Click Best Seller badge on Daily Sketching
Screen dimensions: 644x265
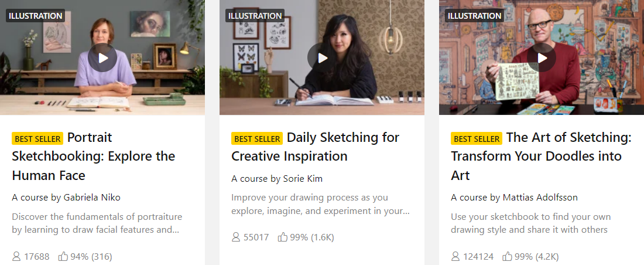click(x=257, y=139)
